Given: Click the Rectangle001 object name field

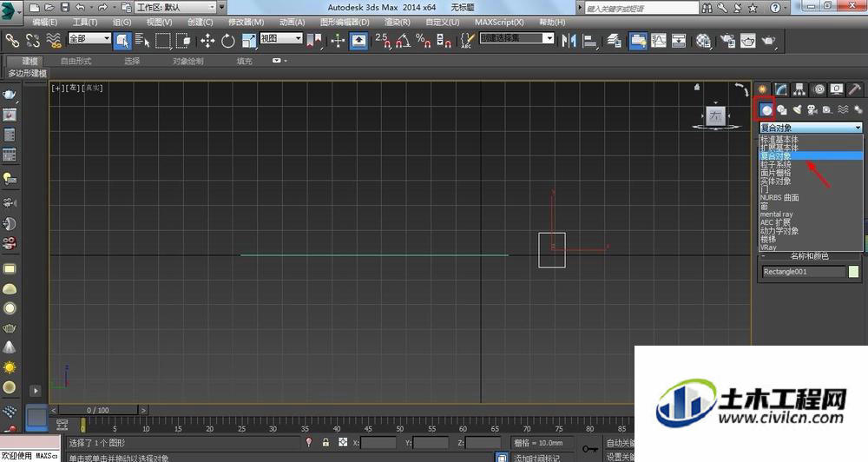Looking at the screenshot, I should 804,272.
